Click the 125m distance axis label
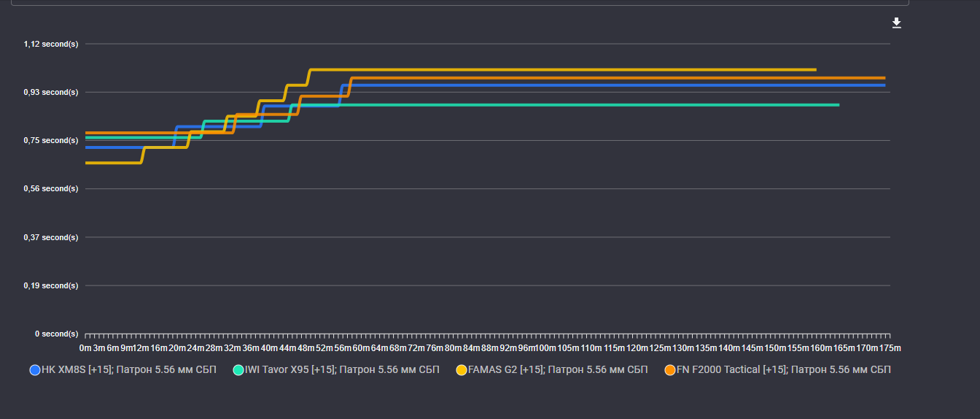Viewport: 980px width, 419px height. [660, 347]
